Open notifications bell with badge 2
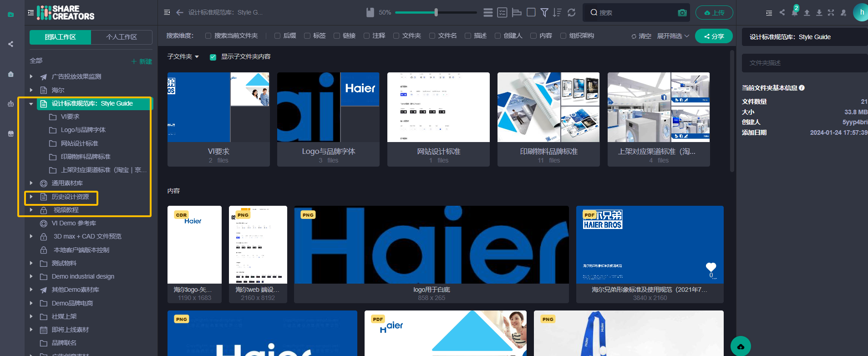The image size is (868, 356). pyautogui.click(x=795, y=12)
